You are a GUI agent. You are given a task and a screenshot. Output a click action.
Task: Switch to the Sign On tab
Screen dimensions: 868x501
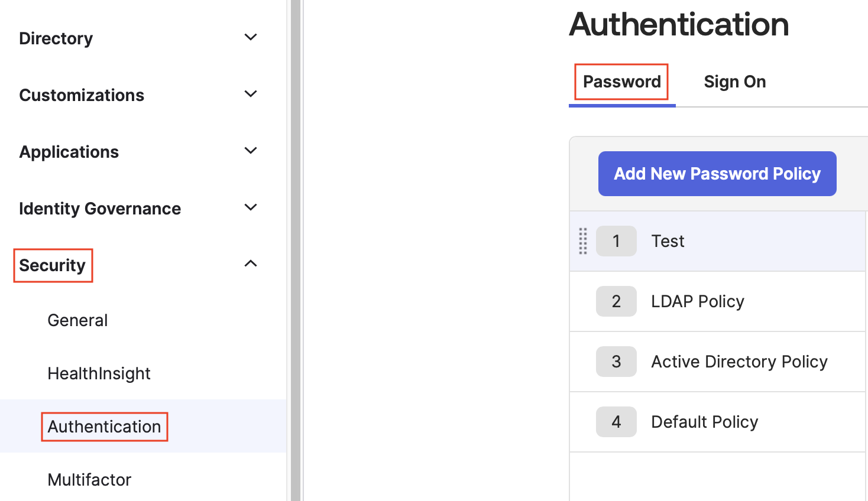(734, 82)
